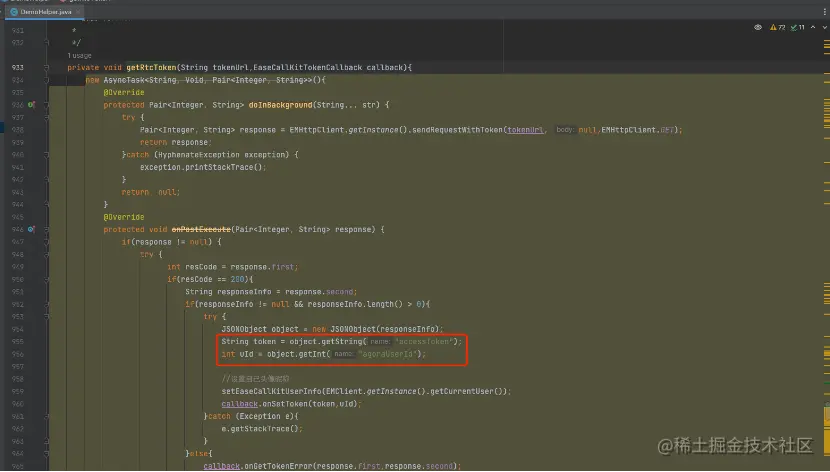The image size is (830, 472).
Task: Place cursor on doInBackground method name
Action: click(280, 105)
